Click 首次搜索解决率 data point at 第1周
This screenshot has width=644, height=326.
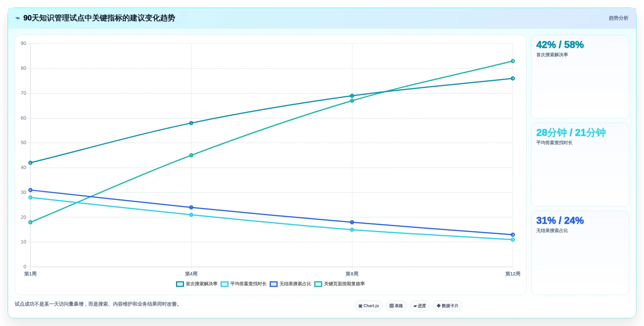coord(31,163)
